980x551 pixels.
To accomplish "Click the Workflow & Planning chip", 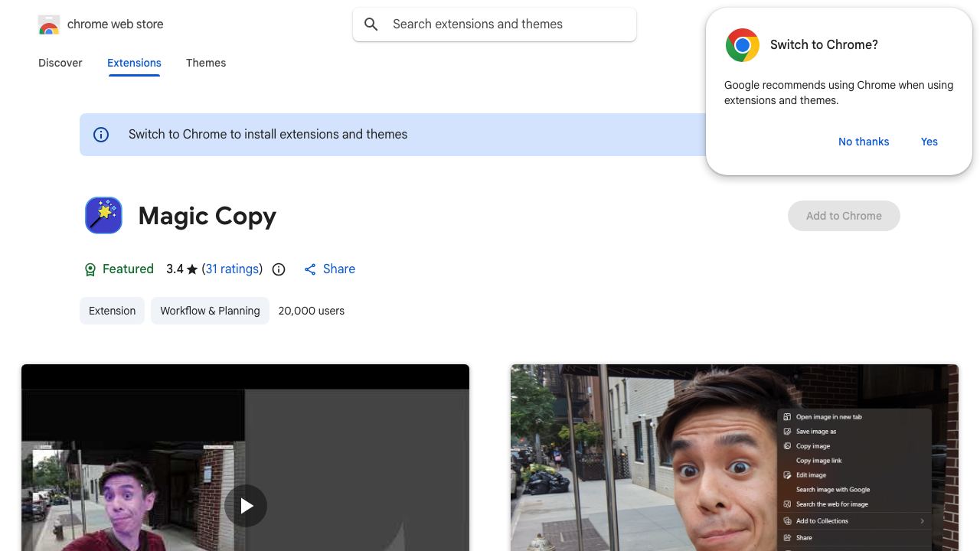I will pyautogui.click(x=210, y=311).
